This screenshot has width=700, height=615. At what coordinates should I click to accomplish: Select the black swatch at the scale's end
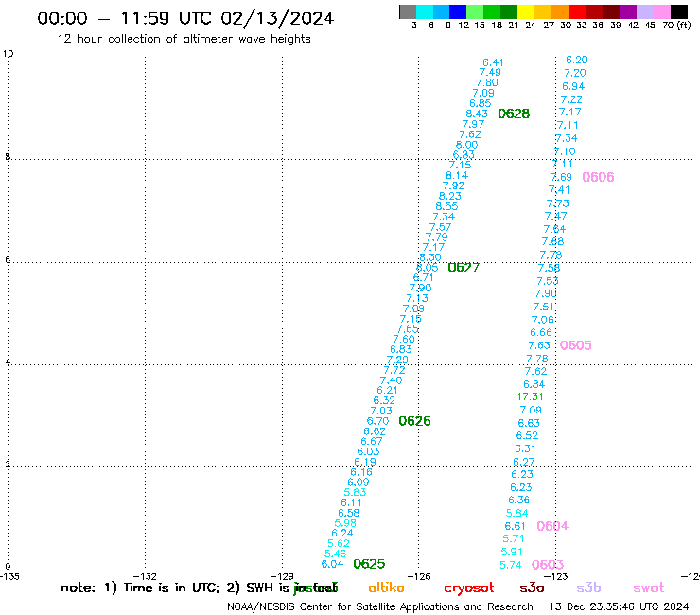(x=678, y=11)
